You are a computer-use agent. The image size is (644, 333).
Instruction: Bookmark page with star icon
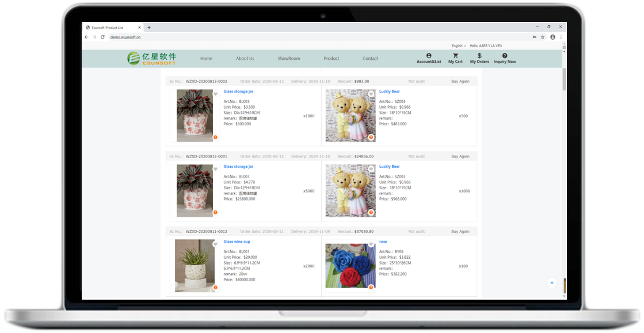[x=543, y=37]
